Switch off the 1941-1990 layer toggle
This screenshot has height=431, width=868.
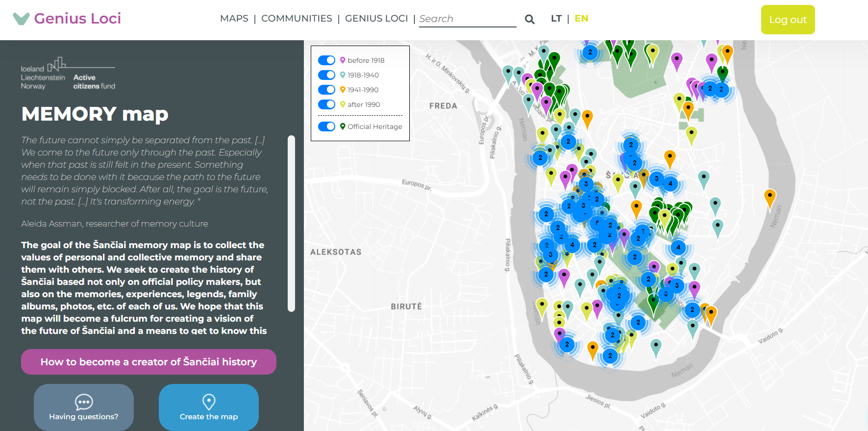[x=326, y=90]
